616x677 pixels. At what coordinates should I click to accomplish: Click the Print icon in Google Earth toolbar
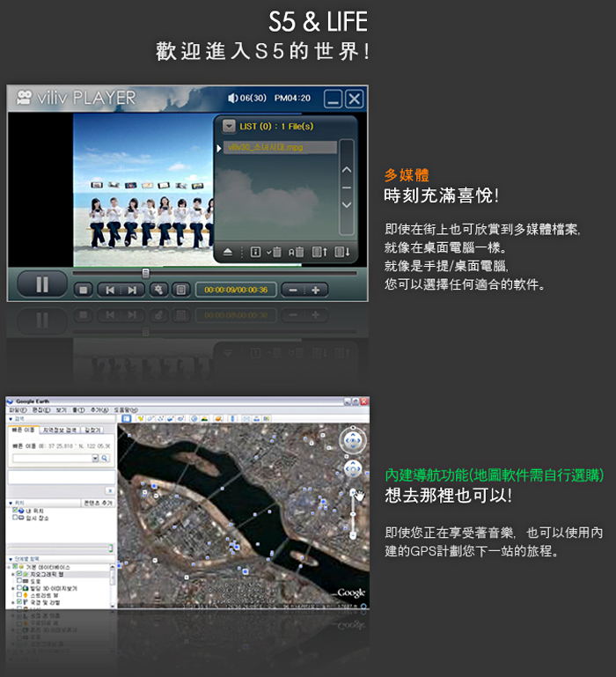(256, 418)
